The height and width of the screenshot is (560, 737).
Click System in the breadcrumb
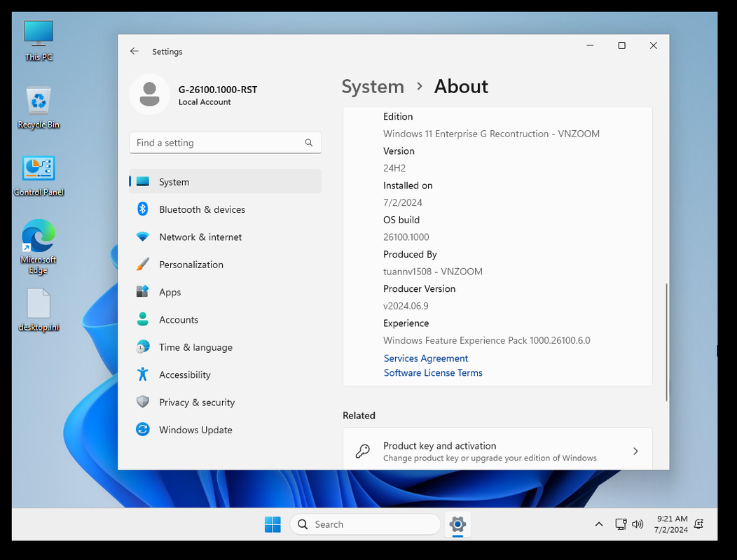(x=373, y=86)
